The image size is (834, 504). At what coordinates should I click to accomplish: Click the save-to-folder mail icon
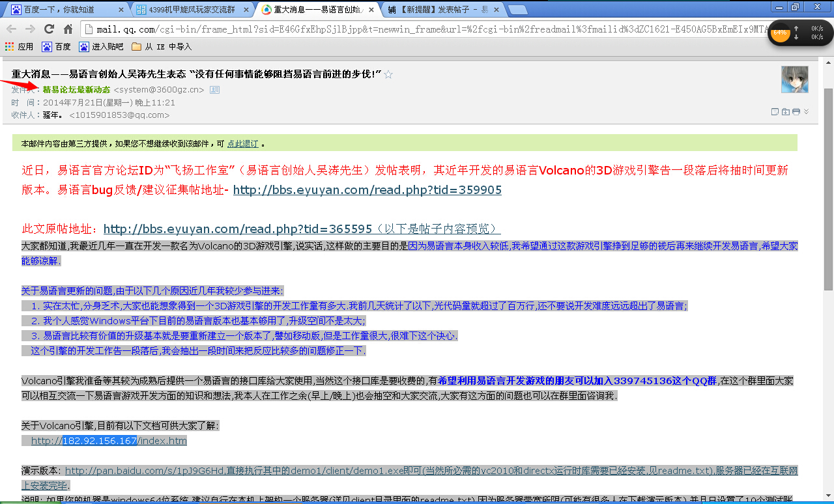tap(785, 111)
